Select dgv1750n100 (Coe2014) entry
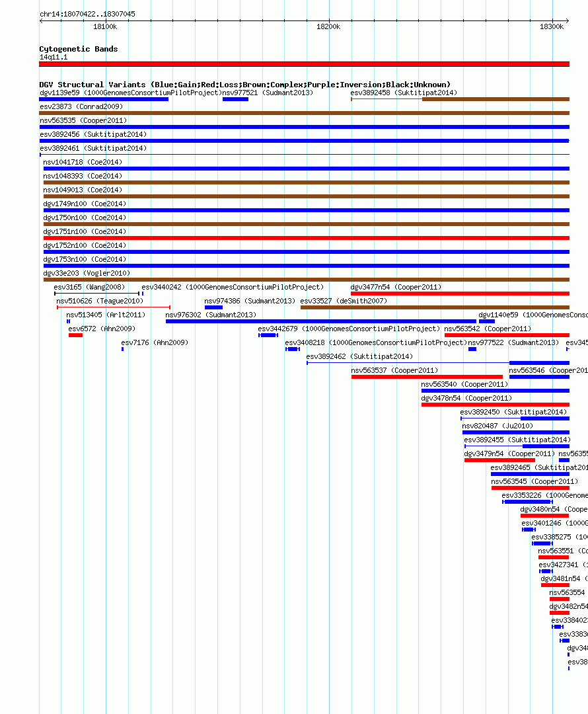 point(85,218)
